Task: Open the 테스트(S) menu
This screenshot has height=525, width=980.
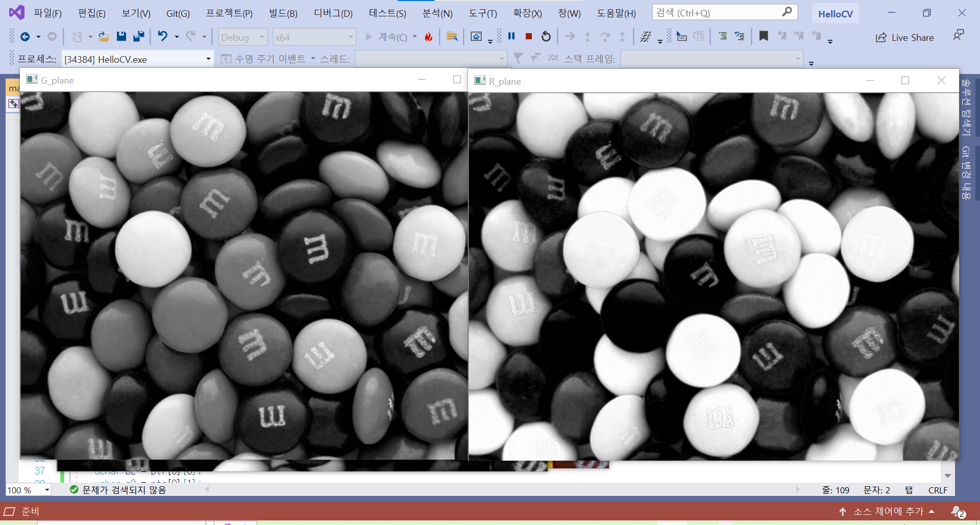Action: (x=387, y=13)
